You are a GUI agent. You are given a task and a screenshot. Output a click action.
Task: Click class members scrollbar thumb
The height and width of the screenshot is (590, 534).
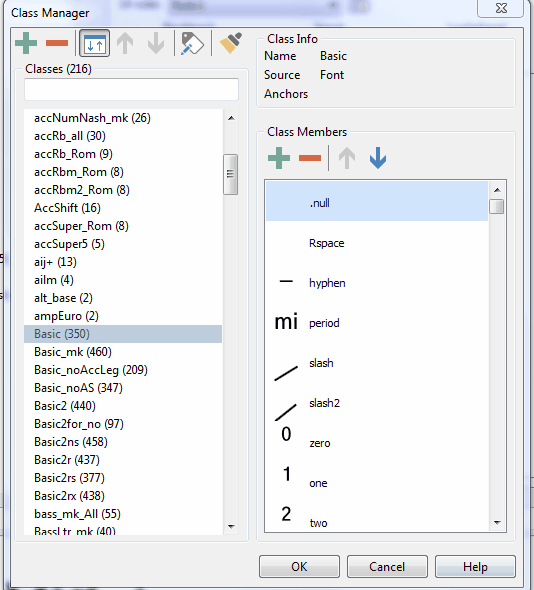497,207
